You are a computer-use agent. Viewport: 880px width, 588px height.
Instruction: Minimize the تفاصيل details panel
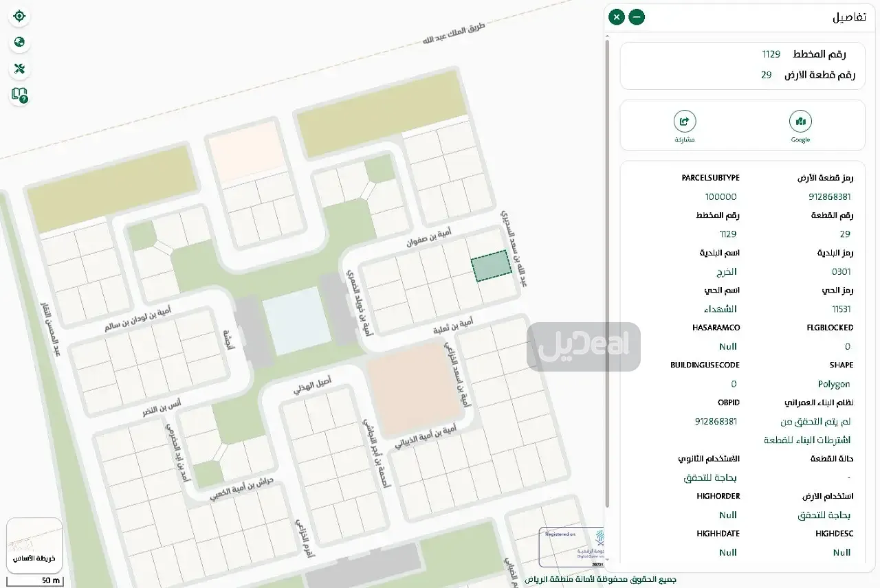(x=637, y=17)
